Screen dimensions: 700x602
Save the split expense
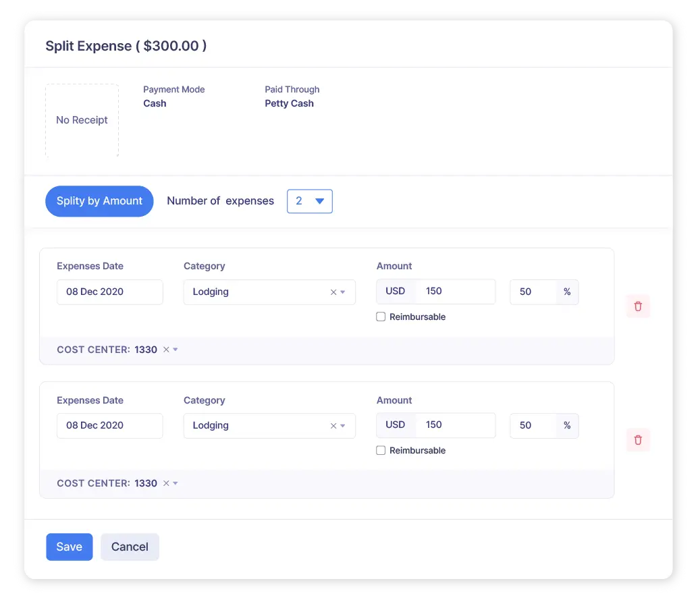pos(69,547)
